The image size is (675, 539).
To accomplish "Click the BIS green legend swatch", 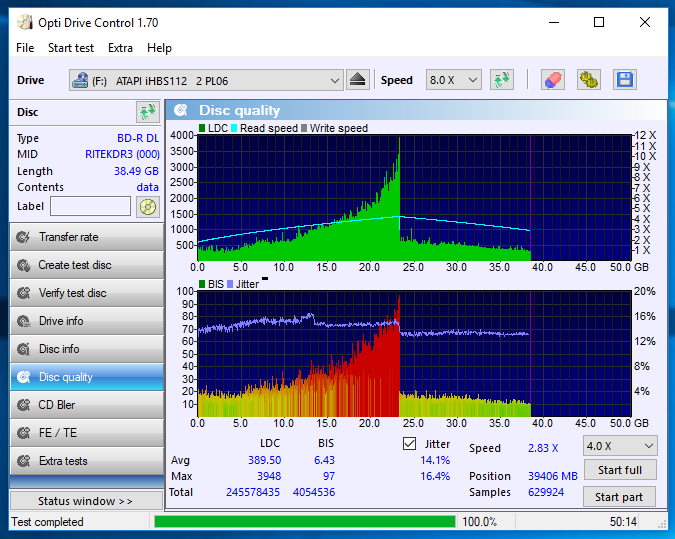I will tap(202, 284).
